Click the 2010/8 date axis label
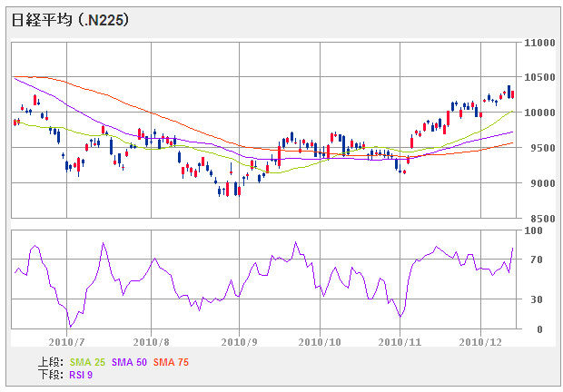Screen dimensions: 563x392 click(x=151, y=342)
